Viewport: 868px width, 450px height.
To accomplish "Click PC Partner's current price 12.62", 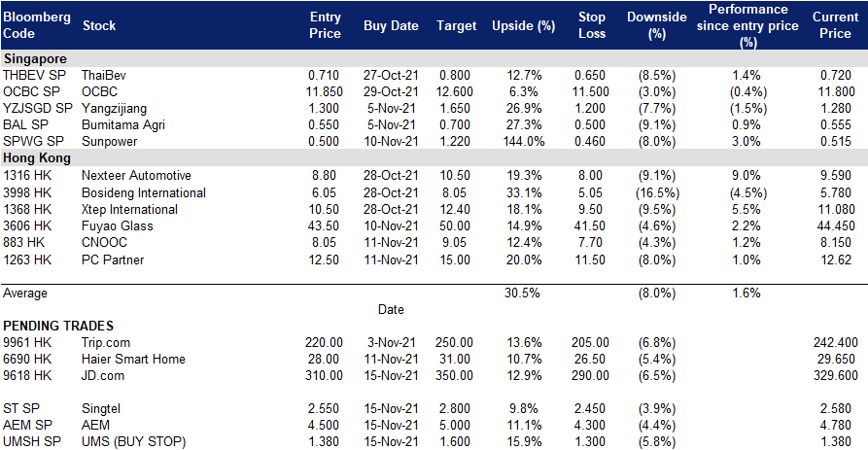I will (x=836, y=260).
